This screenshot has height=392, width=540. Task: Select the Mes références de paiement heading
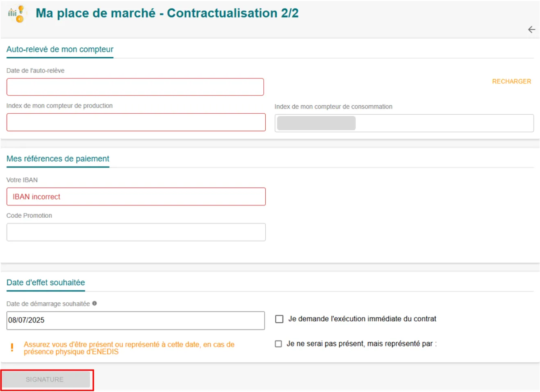click(58, 159)
